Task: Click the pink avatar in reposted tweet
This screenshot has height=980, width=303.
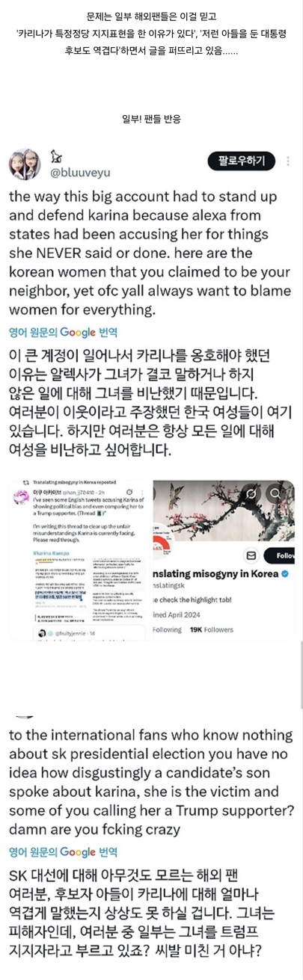Action: click(x=20, y=497)
